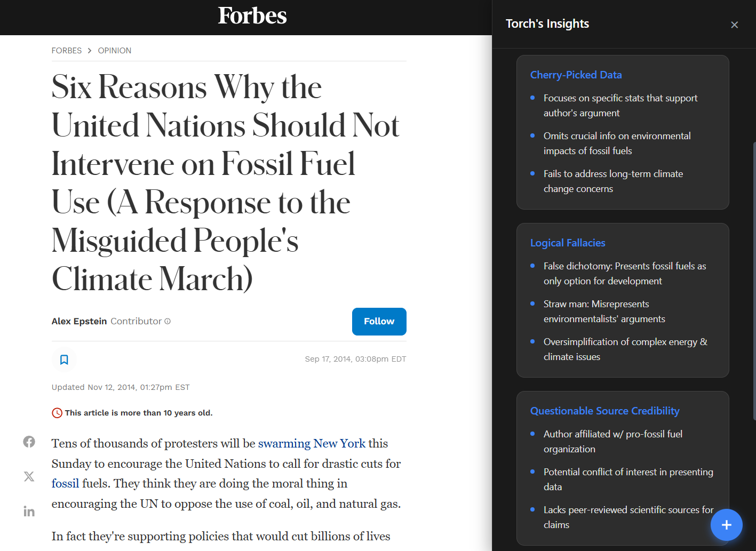Click the Forbes logo in header
Screen dimensions: 756x551
click(x=252, y=16)
